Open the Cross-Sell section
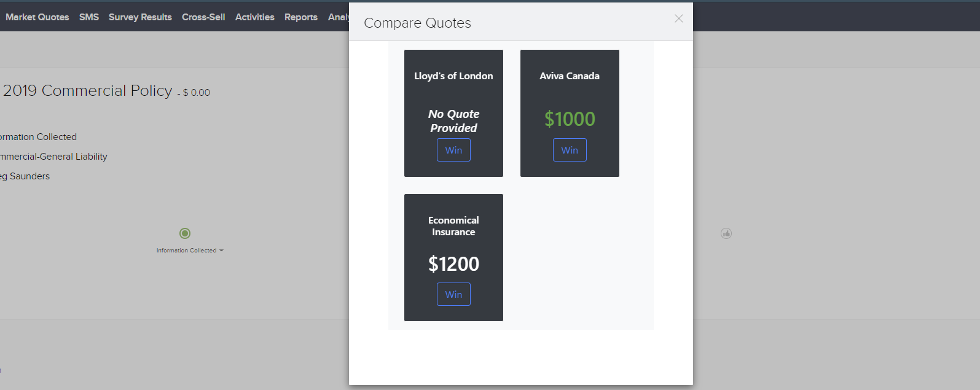The image size is (980, 390). [x=203, y=17]
